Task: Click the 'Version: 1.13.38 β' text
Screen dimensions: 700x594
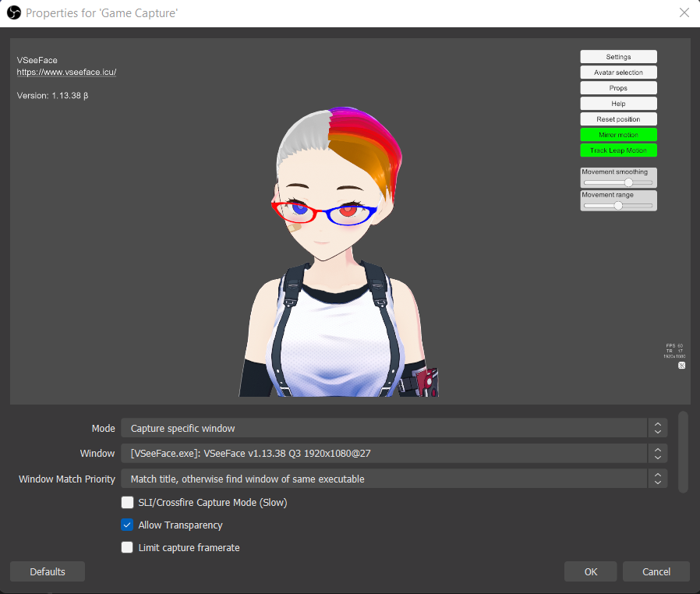Action: click(53, 96)
